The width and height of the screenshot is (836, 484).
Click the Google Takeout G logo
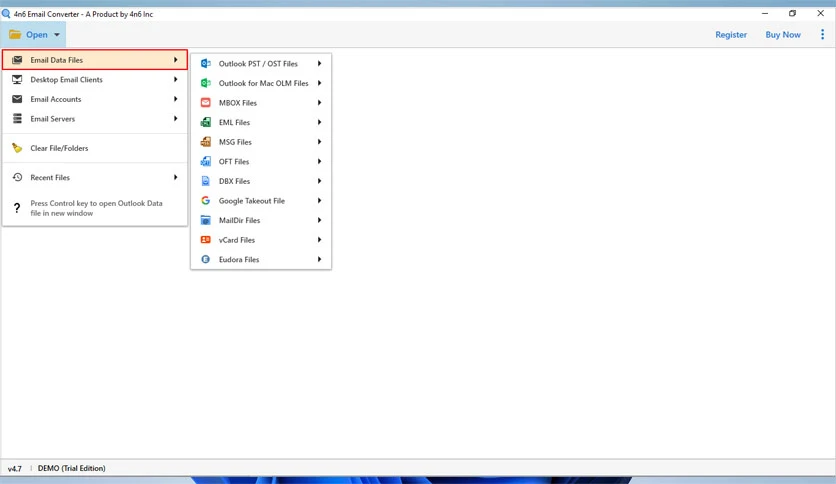click(205, 200)
